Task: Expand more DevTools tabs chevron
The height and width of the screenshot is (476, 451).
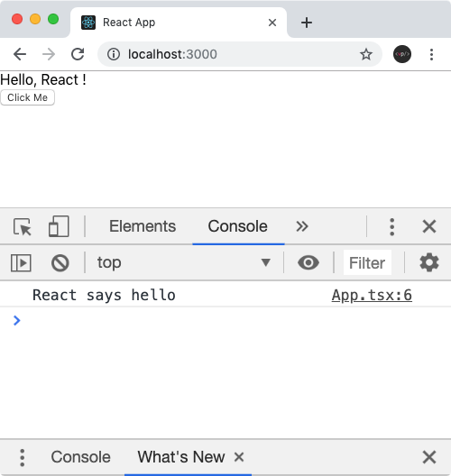Action: (x=302, y=226)
